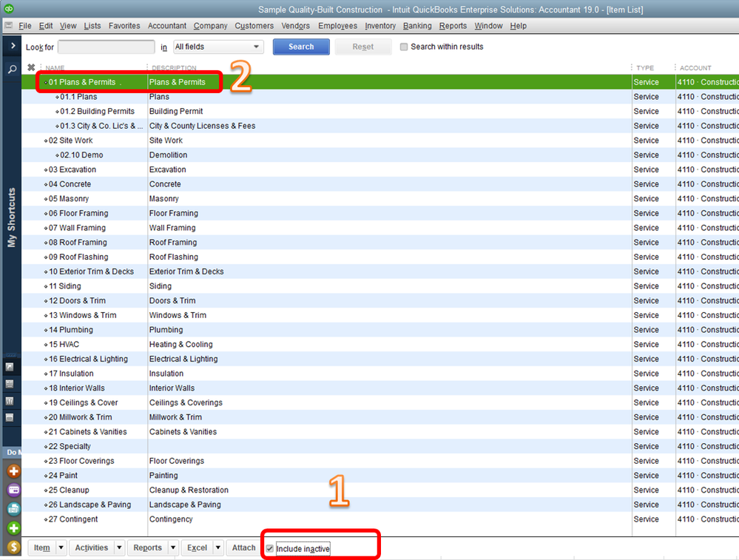
Task: Open the Vendors menu
Action: pos(295,25)
